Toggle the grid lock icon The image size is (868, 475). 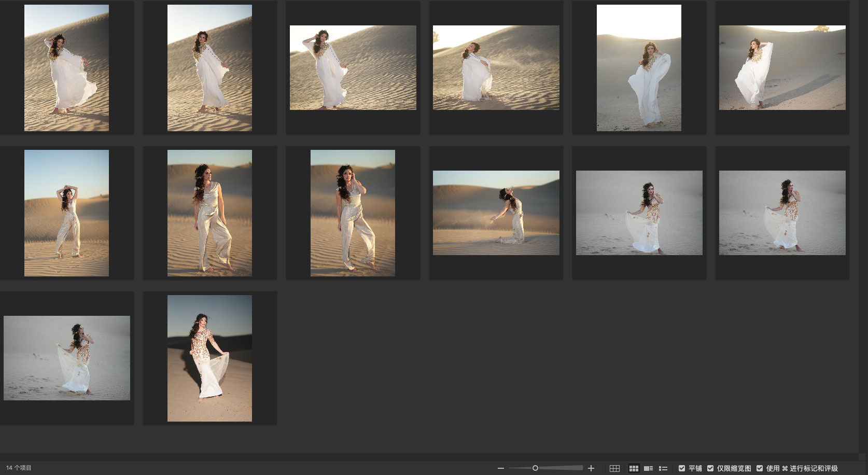click(614, 468)
